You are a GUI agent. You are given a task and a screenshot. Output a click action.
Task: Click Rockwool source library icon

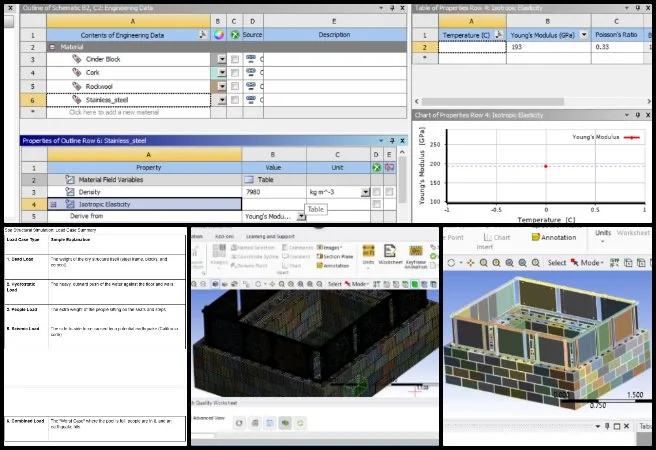[x=251, y=86]
